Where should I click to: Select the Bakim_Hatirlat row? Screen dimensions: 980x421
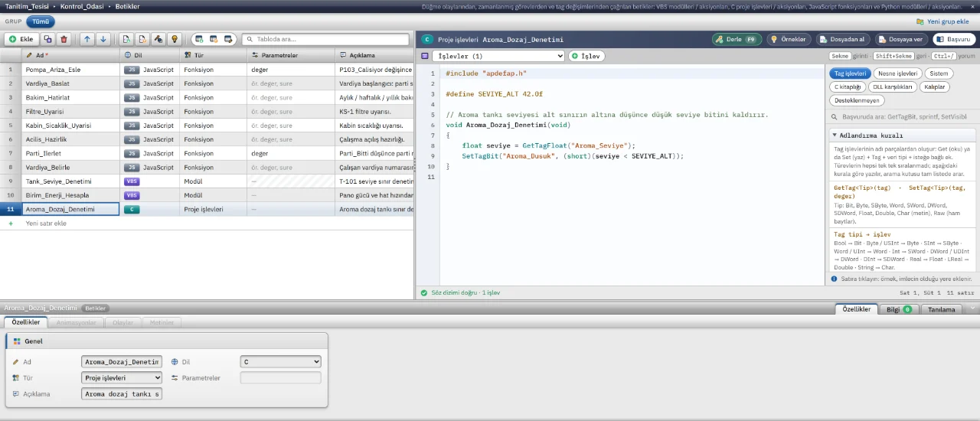click(207, 97)
